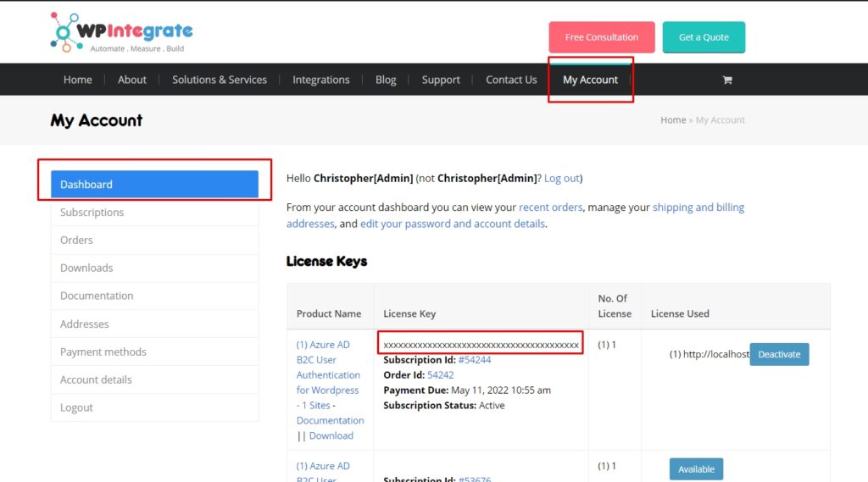
Task: Open Documentation link in product cell
Action: tap(330, 420)
